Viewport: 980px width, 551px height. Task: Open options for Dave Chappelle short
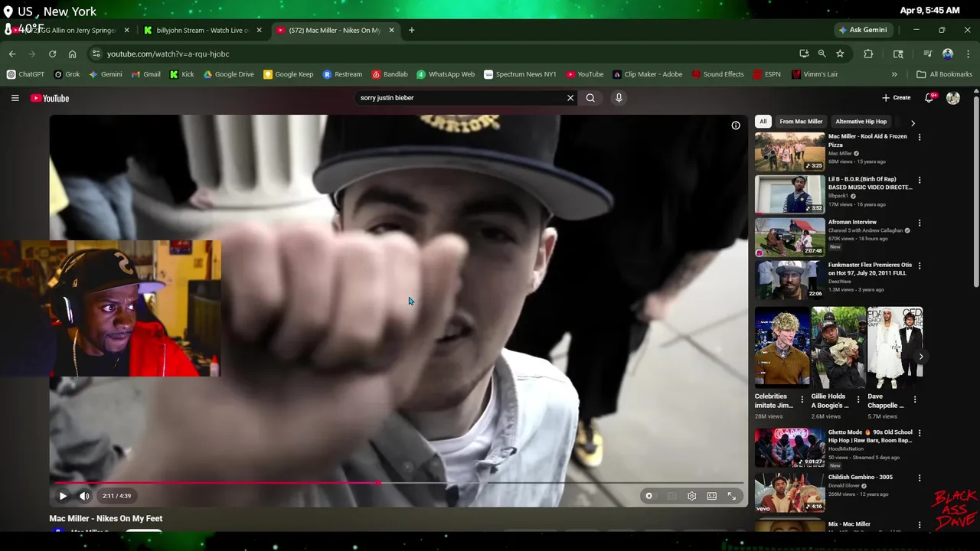(914, 399)
